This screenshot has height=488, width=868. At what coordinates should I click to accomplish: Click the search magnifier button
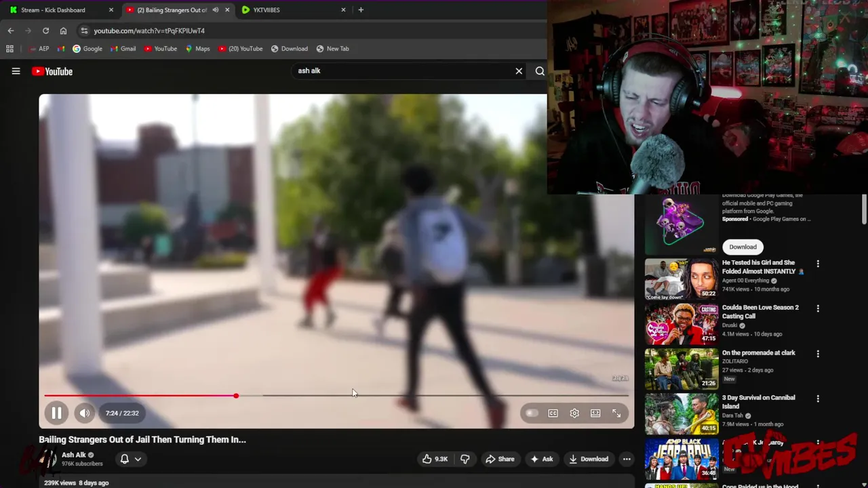click(540, 70)
